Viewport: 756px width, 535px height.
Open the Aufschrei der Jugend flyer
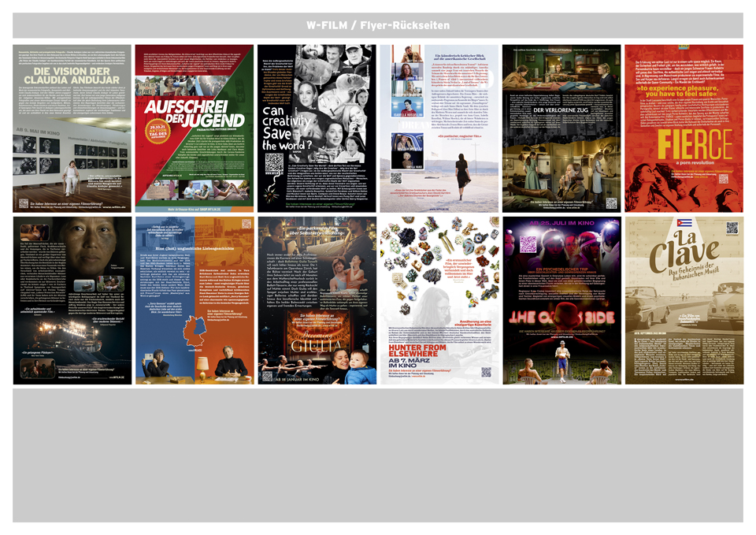tap(195, 128)
